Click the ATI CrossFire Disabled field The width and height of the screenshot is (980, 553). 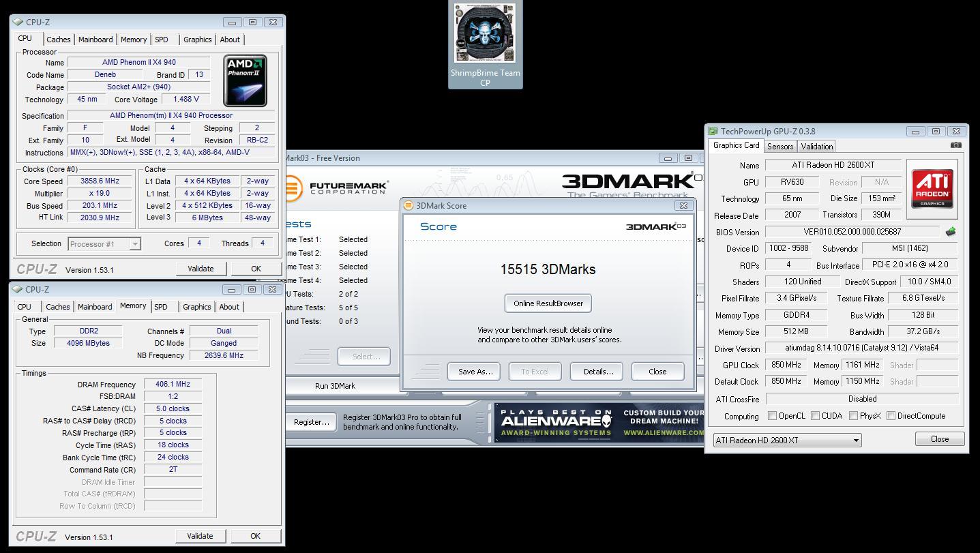(x=862, y=399)
